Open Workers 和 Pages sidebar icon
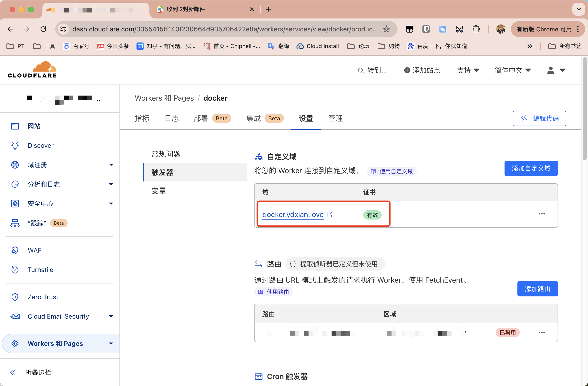The height and width of the screenshot is (386, 588). (x=15, y=344)
